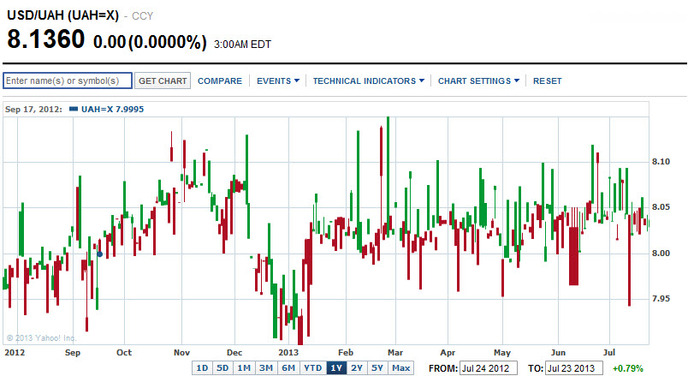Switch chart to 1M range
The image size is (688, 376).
pyautogui.click(x=244, y=368)
